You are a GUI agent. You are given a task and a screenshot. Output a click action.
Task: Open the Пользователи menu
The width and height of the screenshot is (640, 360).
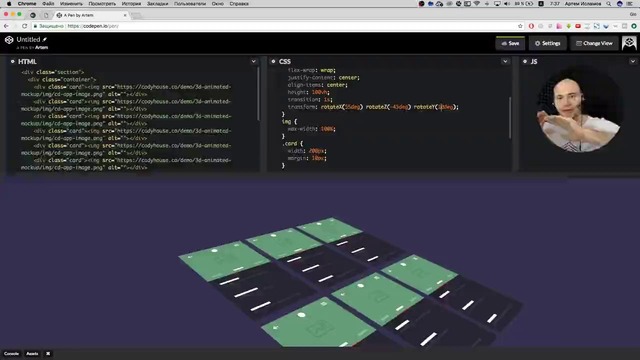tap(190, 4)
